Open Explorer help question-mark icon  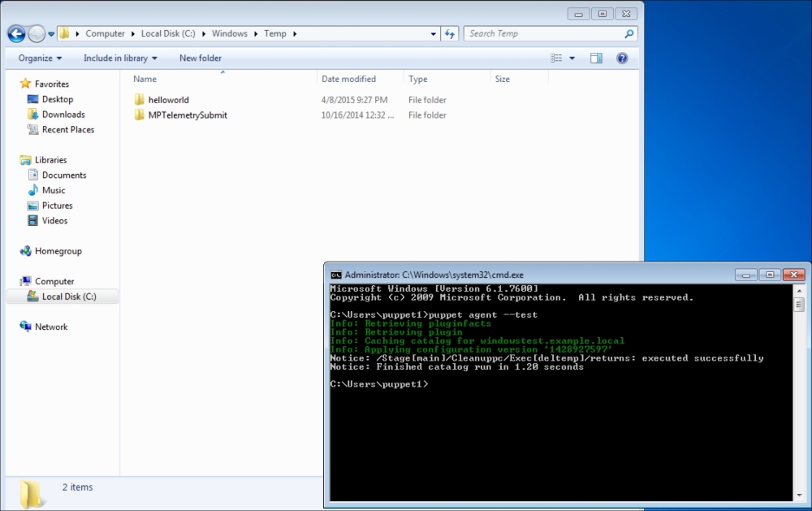(x=622, y=58)
